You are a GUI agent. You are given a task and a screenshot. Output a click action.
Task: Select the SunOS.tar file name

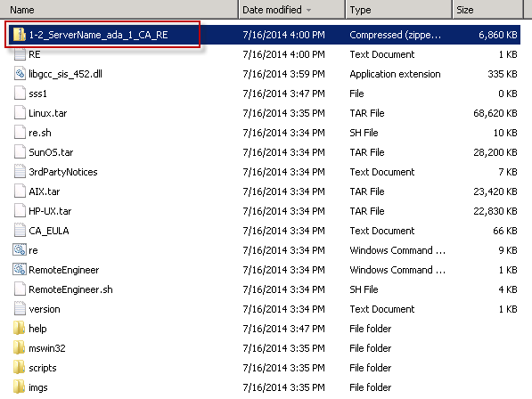(x=51, y=152)
